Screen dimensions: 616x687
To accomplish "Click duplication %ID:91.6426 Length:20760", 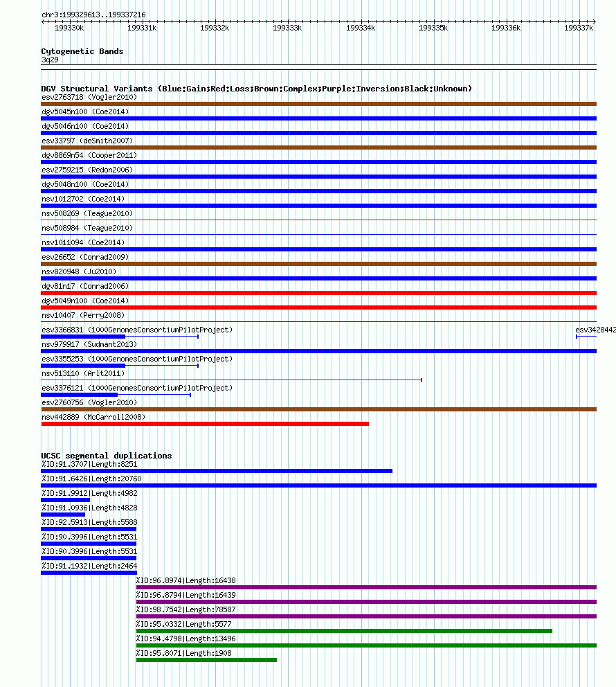I will tap(91, 479).
